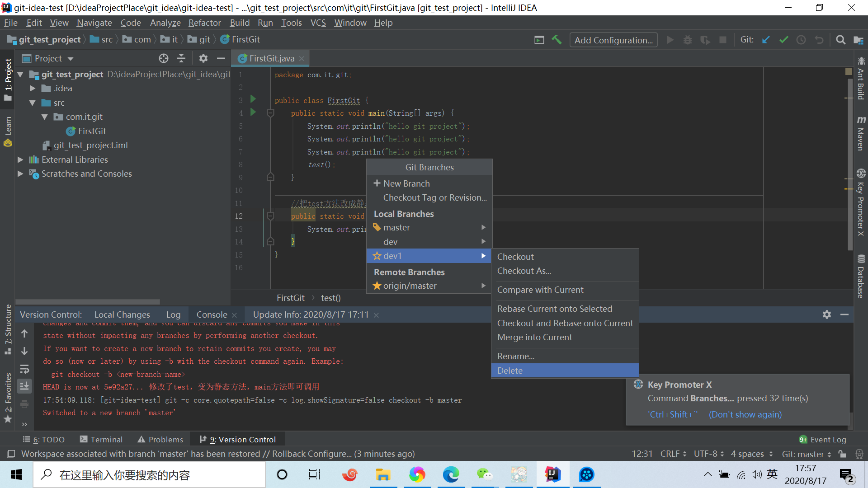The image size is (868, 488).
Task: Click the Windows taskbar search box
Action: pyautogui.click(x=149, y=474)
